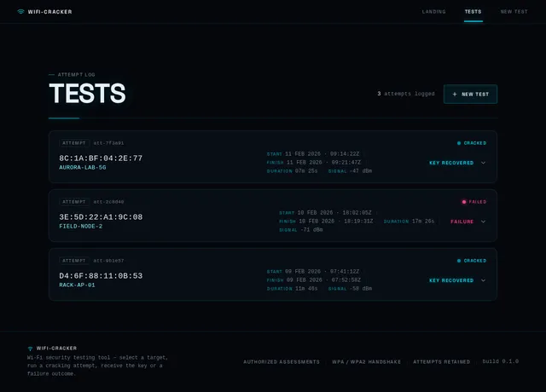
Task: Click the FAILED status badge for FIELD-NODE-2
Action: pos(474,202)
